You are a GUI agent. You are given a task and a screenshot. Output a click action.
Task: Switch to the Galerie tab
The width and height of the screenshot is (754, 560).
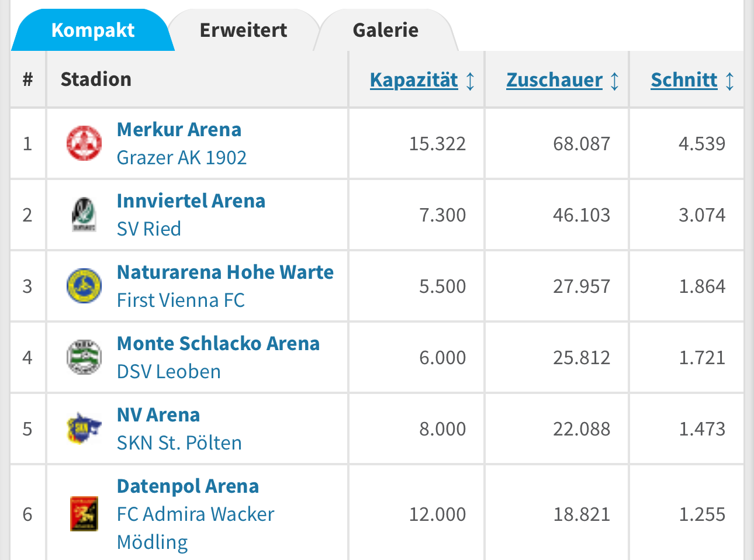pos(386,30)
